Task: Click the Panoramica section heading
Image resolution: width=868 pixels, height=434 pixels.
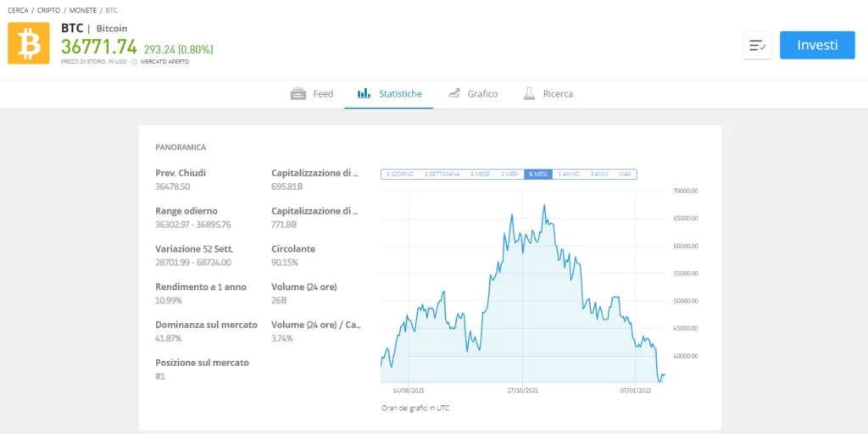Action: 181,147
